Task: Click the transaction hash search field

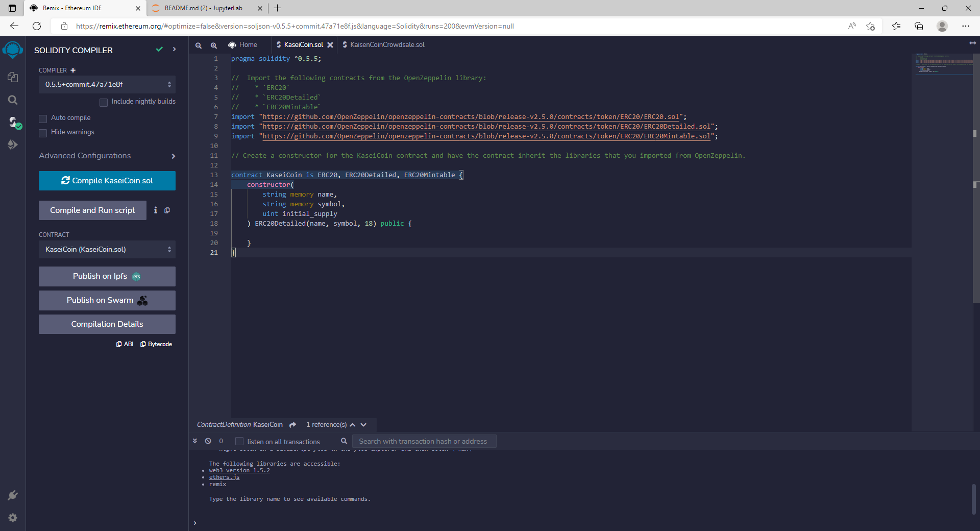Action: (424, 441)
